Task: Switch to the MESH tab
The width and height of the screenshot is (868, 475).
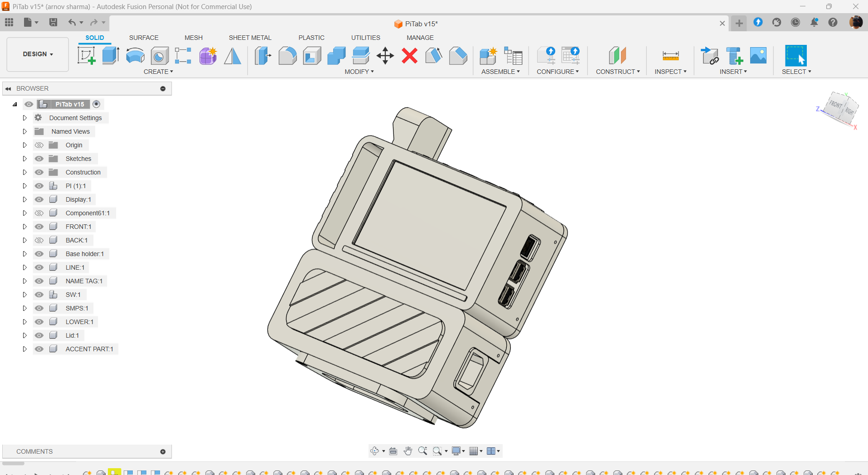Action: (194, 38)
